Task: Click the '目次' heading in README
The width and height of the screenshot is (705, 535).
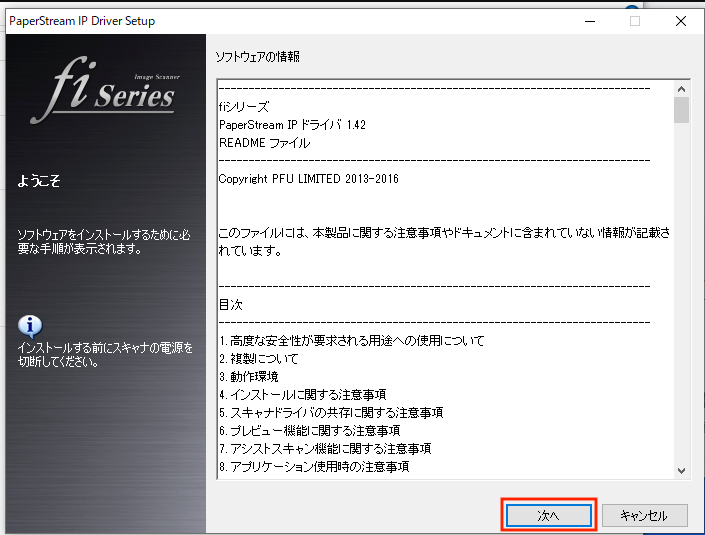Action: [231, 305]
